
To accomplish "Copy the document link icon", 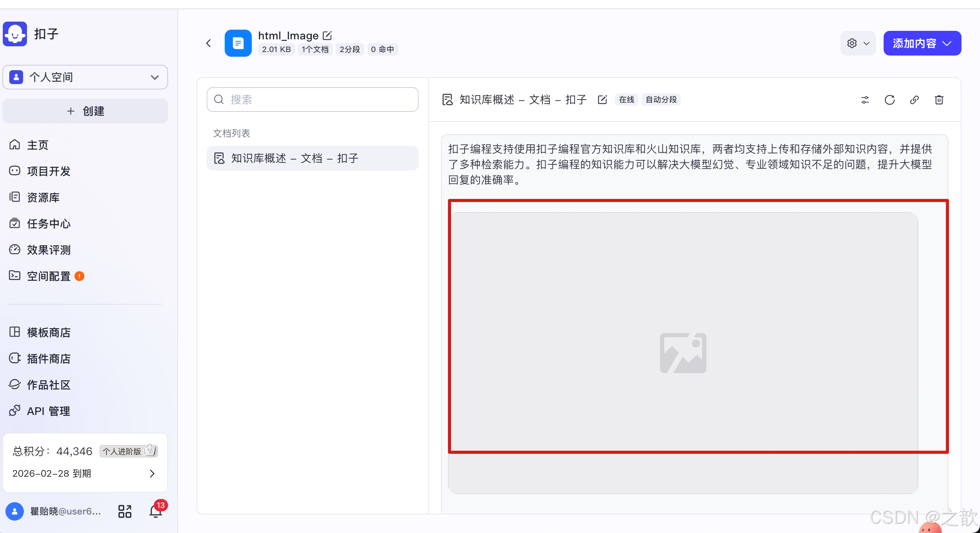I will tap(914, 100).
